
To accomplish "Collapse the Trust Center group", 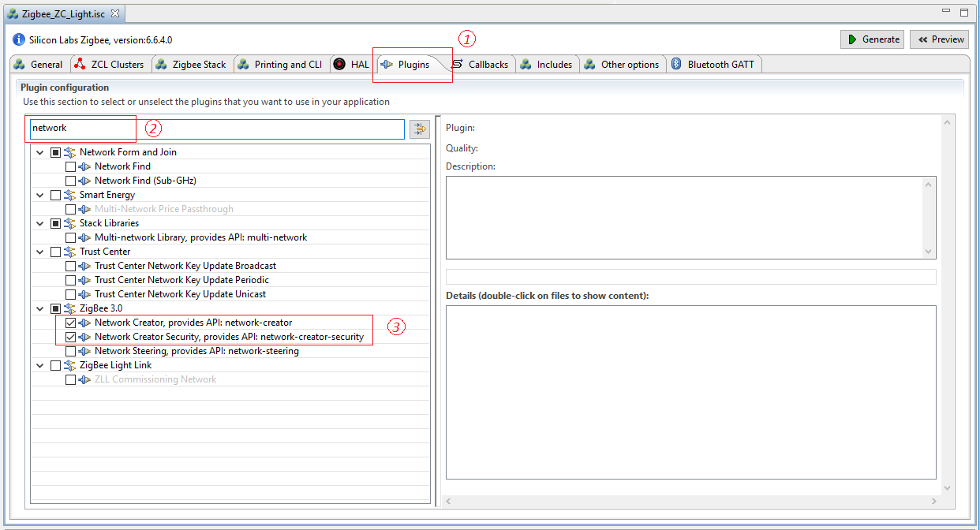I will [40, 252].
